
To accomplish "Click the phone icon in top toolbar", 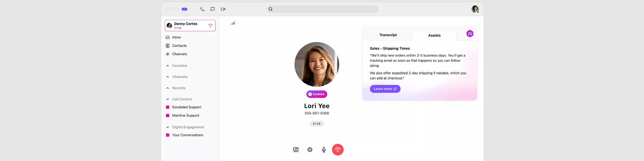I will [202, 9].
